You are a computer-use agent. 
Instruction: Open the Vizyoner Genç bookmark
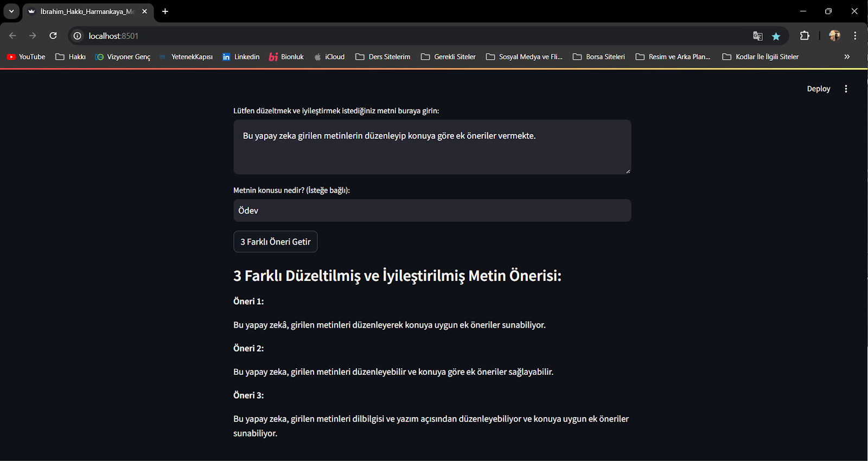[x=123, y=57]
